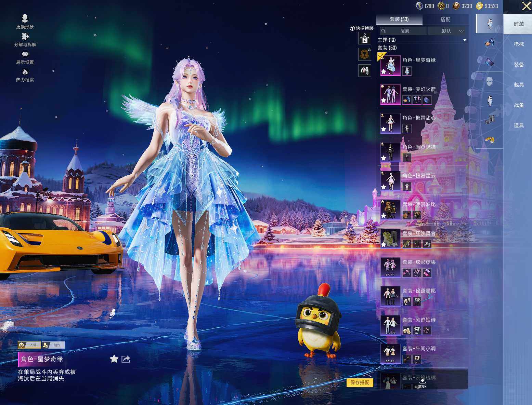This screenshot has width=532, height=405.
Task: Click the 搜索 search field
Action: tap(403, 31)
